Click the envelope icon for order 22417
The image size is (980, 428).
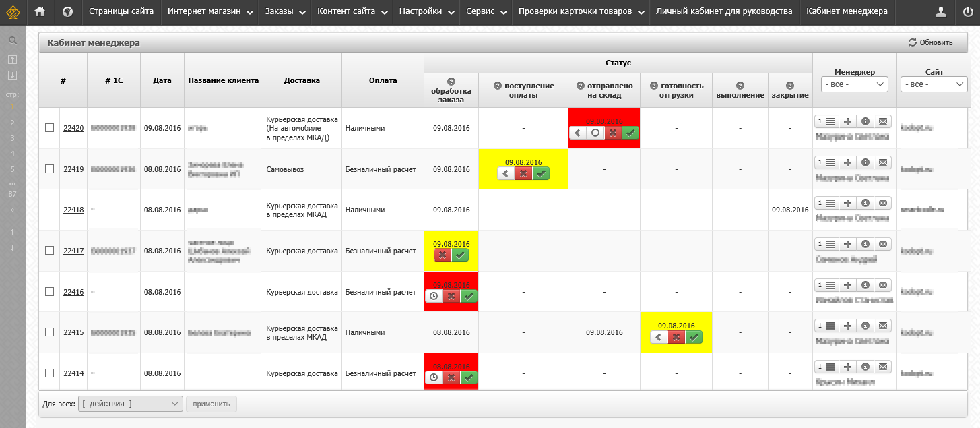(x=883, y=244)
